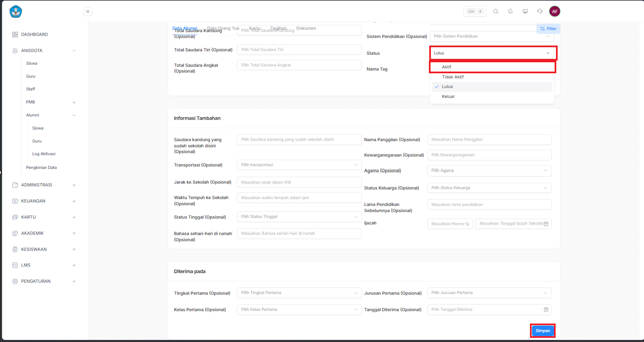Click the KESISWAAN icon
Screen dimensions: 644x342
15,249
